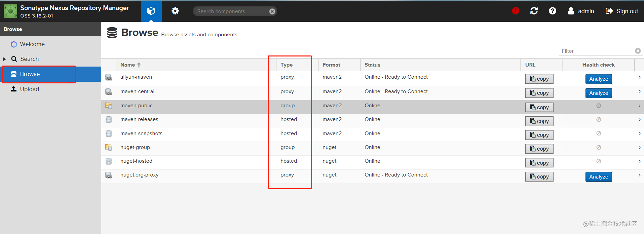
Task: Click the Browse database stack header icon
Action: (x=112, y=33)
